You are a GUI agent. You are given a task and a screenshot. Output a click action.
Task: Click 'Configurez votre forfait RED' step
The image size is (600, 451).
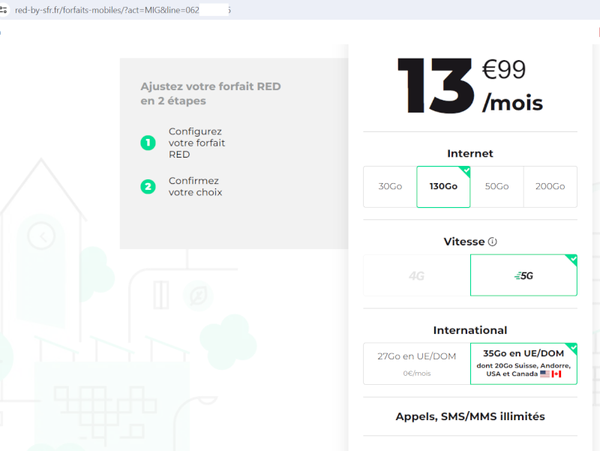[195, 143]
